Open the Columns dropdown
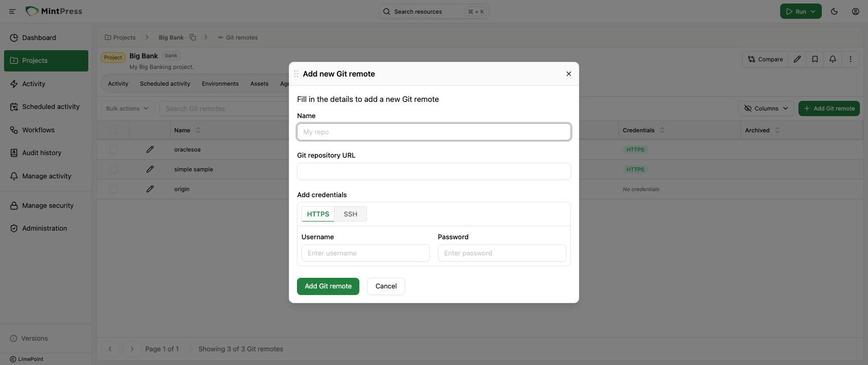868x365 pixels. click(x=766, y=108)
